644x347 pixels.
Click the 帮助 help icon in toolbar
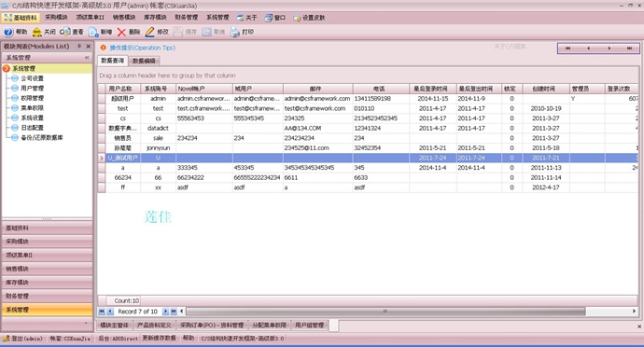8,32
